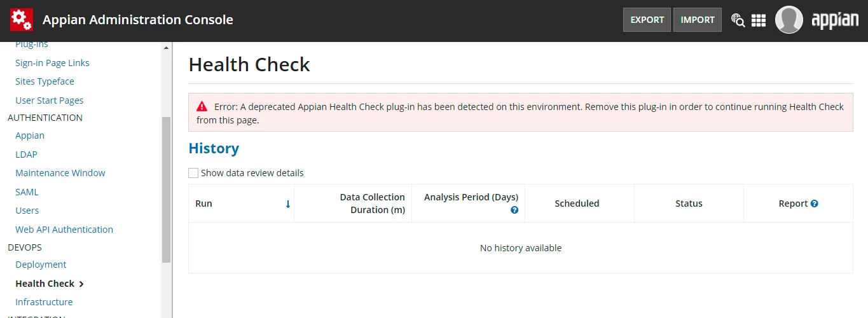Viewport: 868px width, 318px height.
Task: Click the Appian logo in header
Action: 835,20
